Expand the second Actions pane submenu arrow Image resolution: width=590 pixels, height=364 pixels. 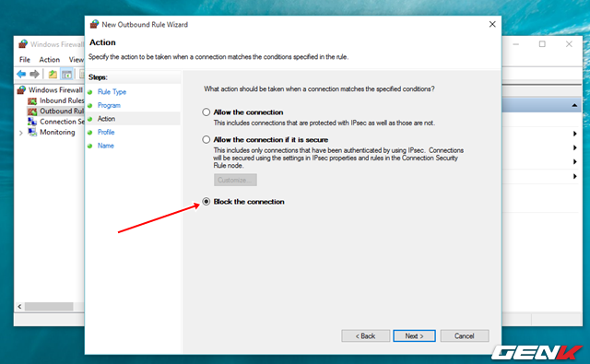click(574, 147)
